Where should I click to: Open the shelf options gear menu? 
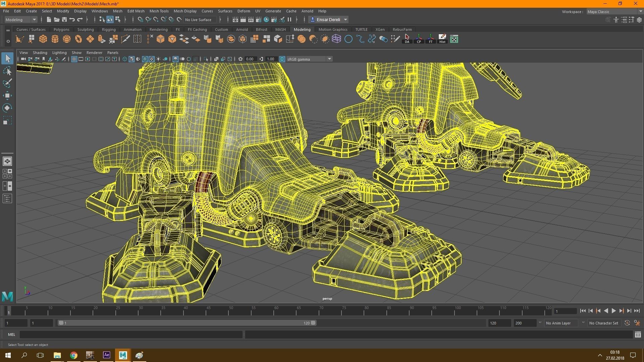(8, 41)
